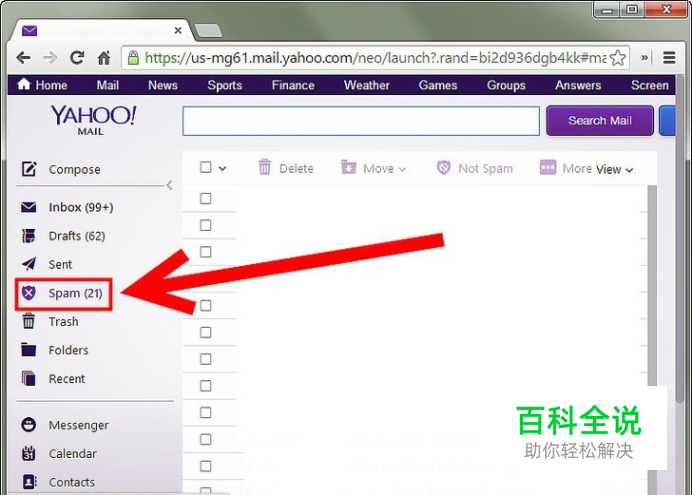
Task: Check the ninth message row checkbox
Action: (206, 412)
